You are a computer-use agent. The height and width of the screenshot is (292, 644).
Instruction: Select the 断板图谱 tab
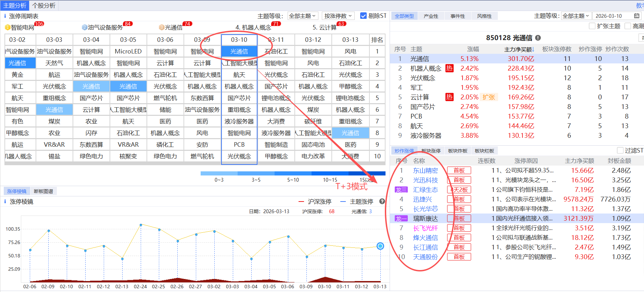43,191
